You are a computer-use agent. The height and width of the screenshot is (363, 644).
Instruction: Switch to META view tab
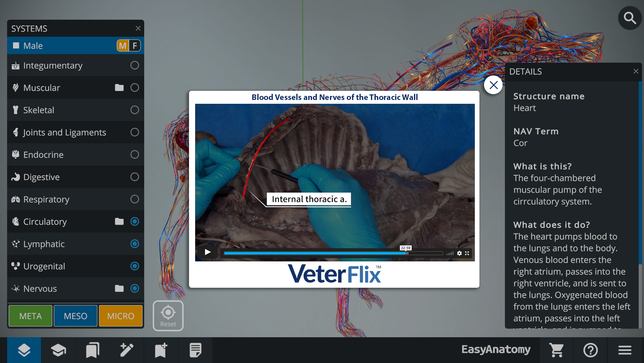pyautogui.click(x=30, y=316)
